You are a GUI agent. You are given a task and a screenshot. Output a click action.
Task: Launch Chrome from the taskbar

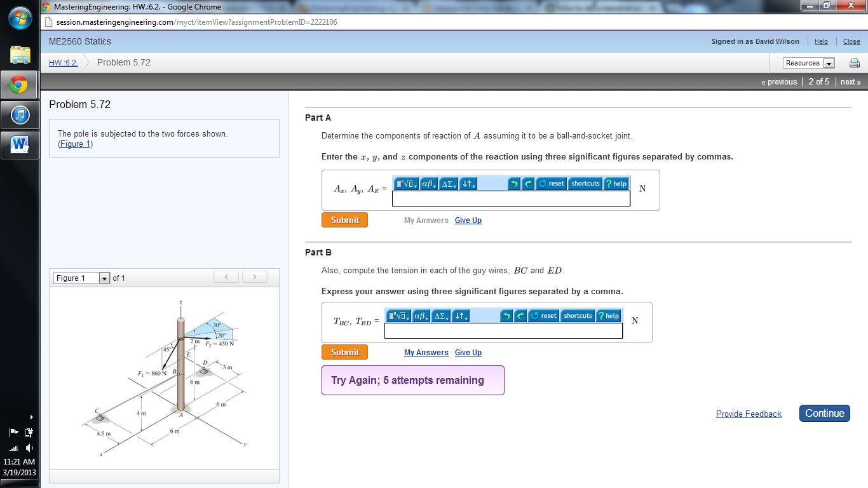click(19, 83)
